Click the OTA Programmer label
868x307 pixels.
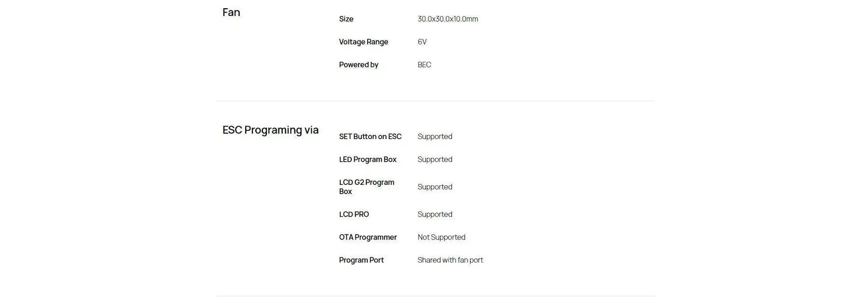368,237
